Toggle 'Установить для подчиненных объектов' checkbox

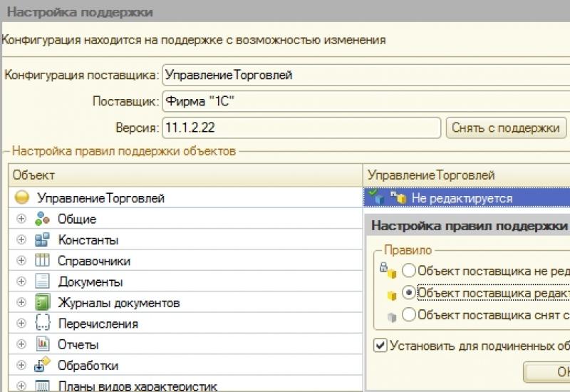click(381, 345)
